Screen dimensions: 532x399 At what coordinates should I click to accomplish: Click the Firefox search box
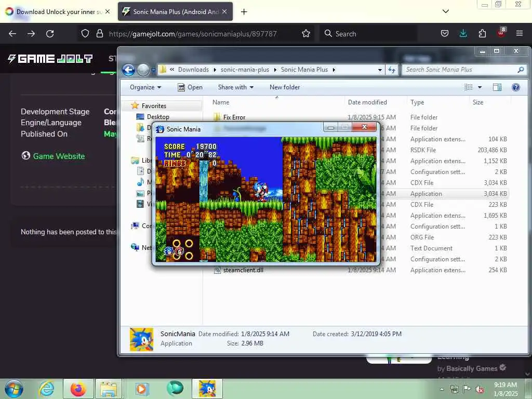pos(368,34)
